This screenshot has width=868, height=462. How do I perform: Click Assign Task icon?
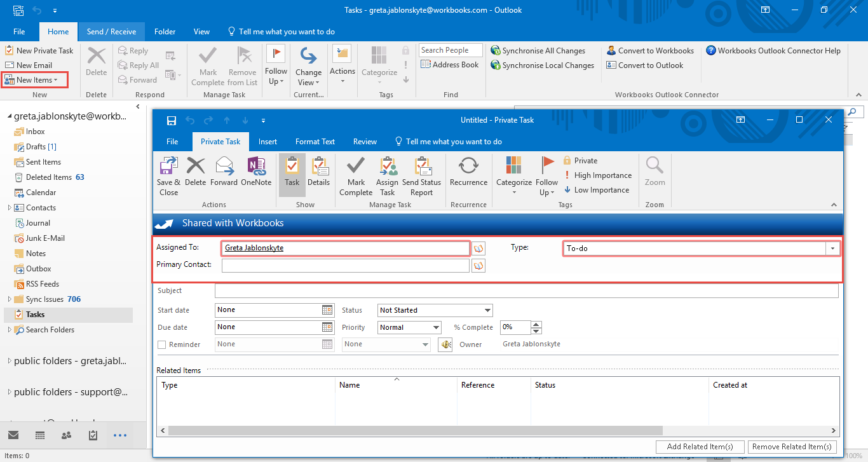(387, 176)
